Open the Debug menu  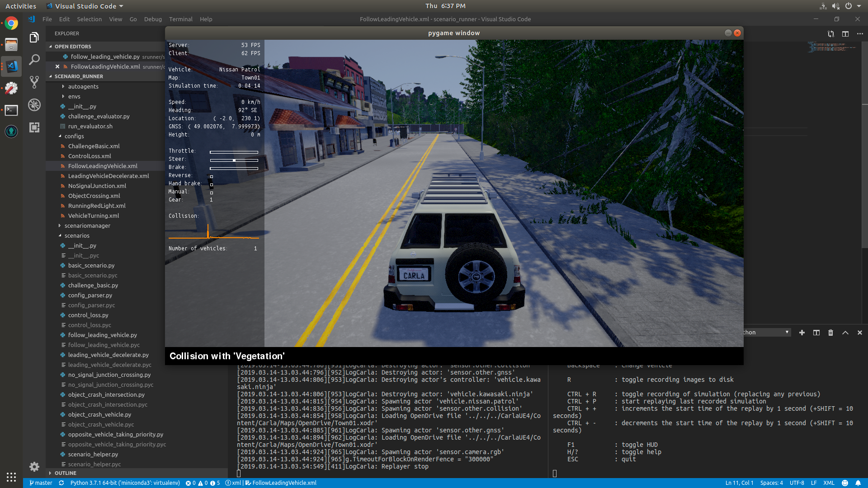pyautogui.click(x=153, y=19)
